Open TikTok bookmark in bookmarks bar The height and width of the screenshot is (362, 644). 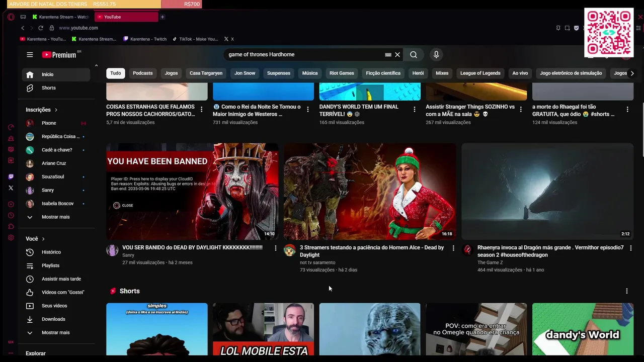195,39
